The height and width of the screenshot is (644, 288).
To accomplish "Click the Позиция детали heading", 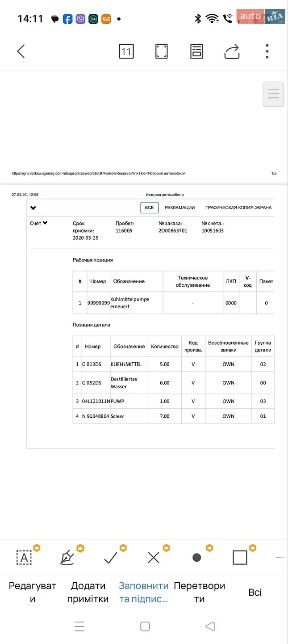I will tap(92, 325).
